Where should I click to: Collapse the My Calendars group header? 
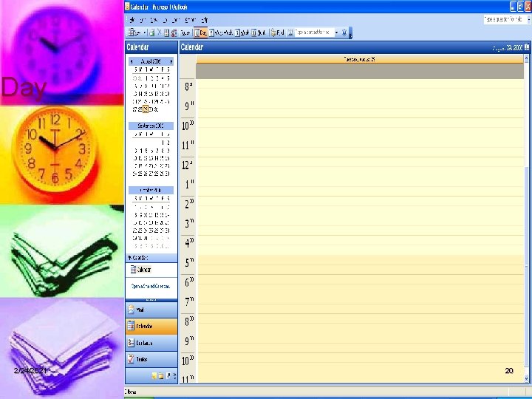151,258
